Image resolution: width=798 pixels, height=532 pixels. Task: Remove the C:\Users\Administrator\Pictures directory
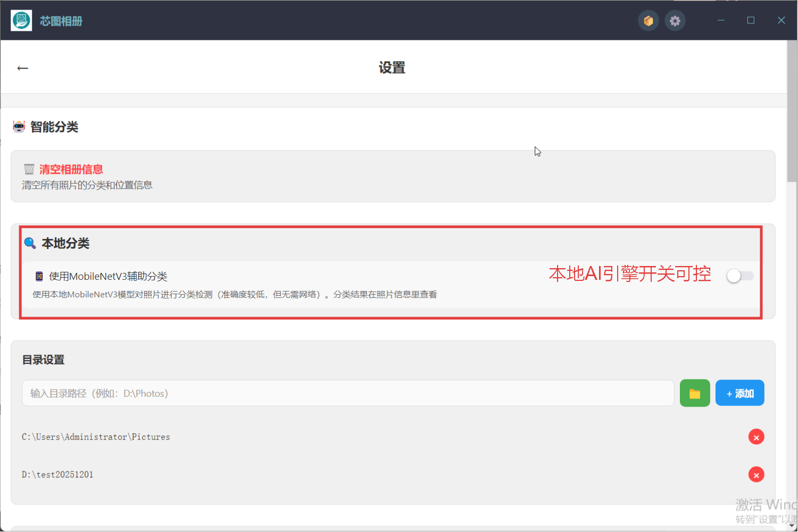pyautogui.click(x=756, y=437)
